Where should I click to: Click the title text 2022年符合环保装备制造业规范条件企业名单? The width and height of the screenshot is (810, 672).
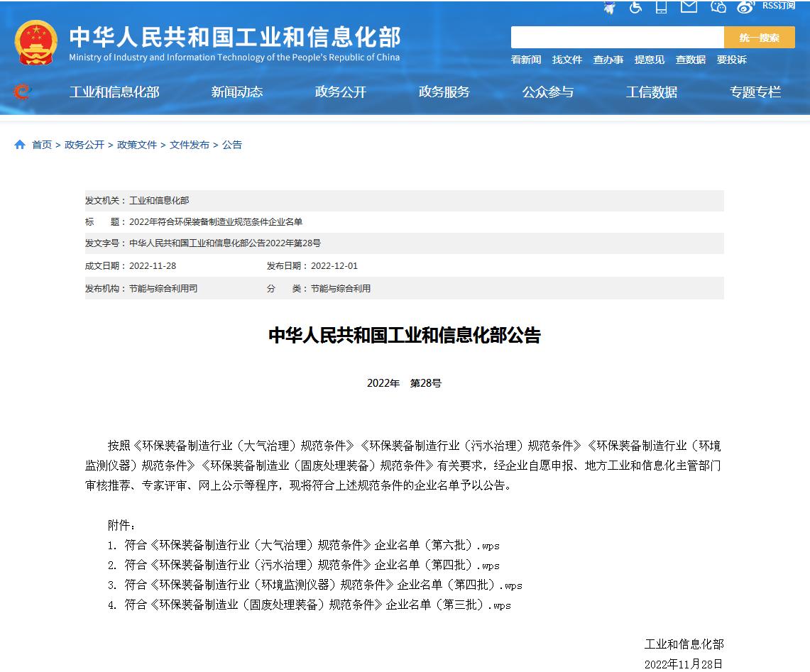coord(215,221)
